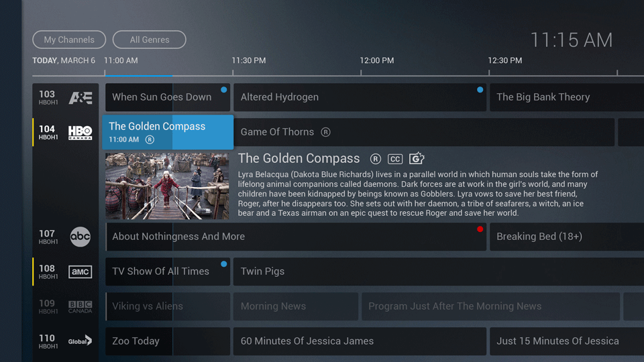Select Twin Pigs program

(439, 271)
